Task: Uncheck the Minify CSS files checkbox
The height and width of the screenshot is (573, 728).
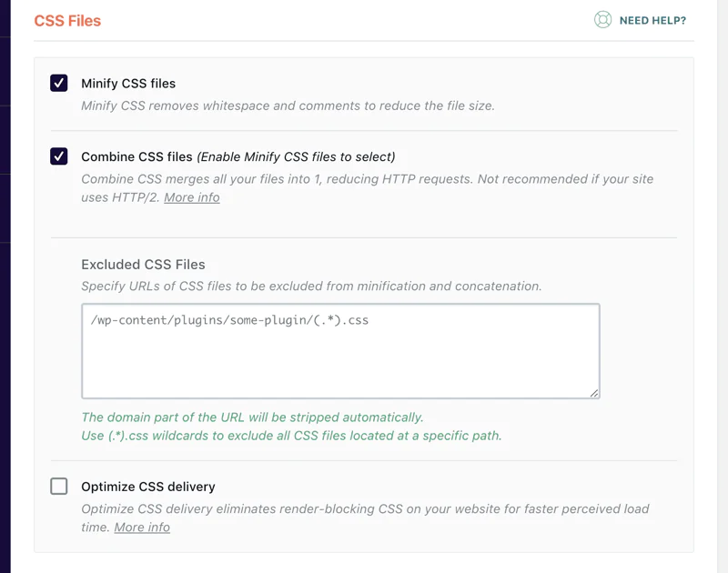Action: click(x=59, y=83)
